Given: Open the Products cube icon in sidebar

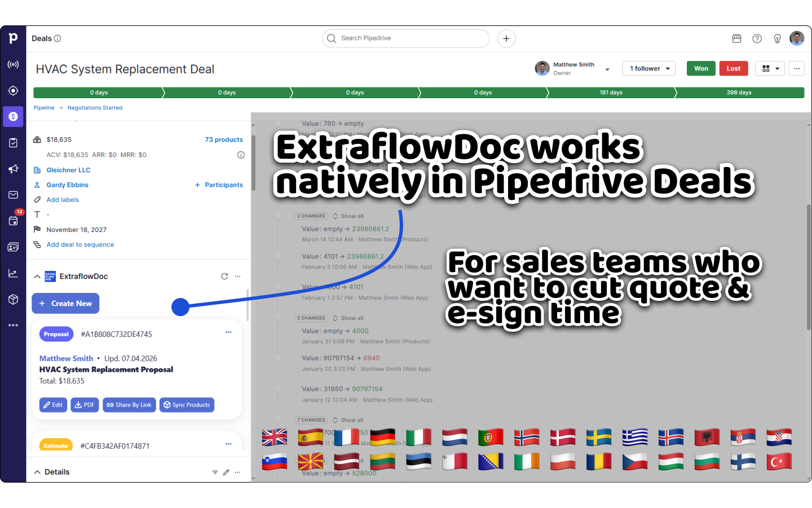Looking at the screenshot, I should pyautogui.click(x=13, y=299).
